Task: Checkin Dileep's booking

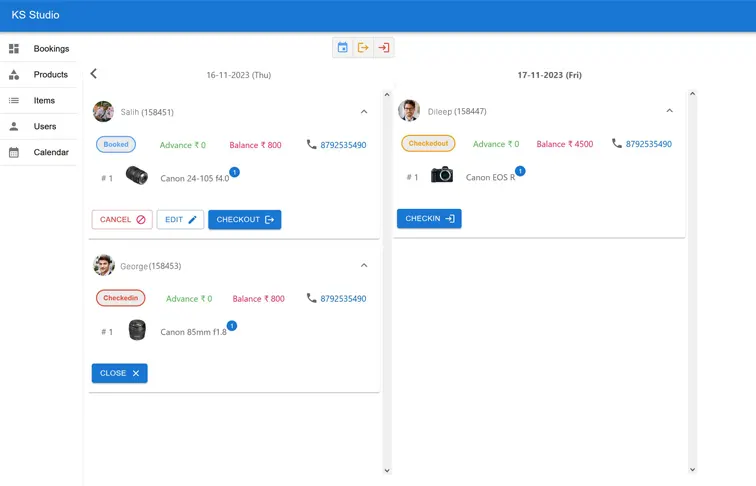Action: pos(429,218)
